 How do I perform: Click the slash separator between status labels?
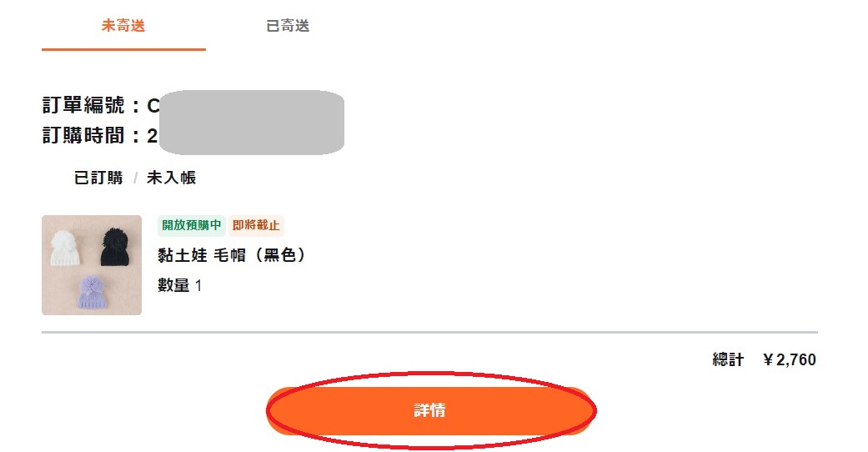tap(134, 178)
